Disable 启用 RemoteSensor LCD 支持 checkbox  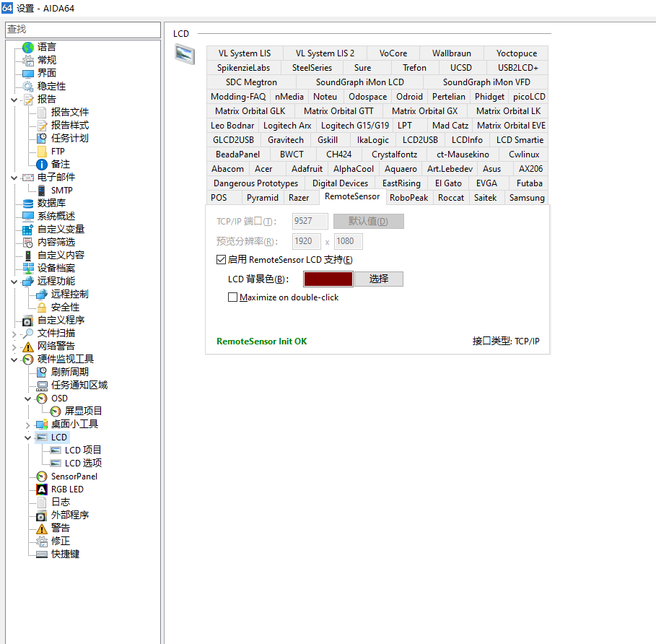222,260
